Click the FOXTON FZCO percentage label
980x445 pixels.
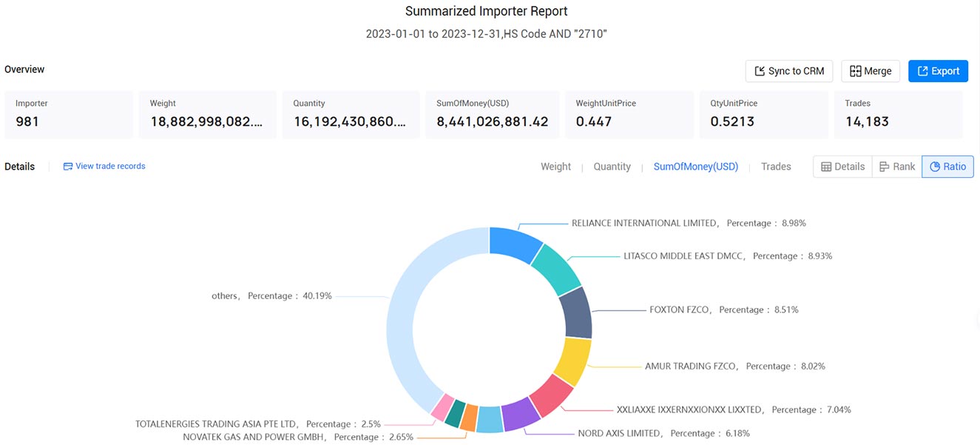[723, 310]
